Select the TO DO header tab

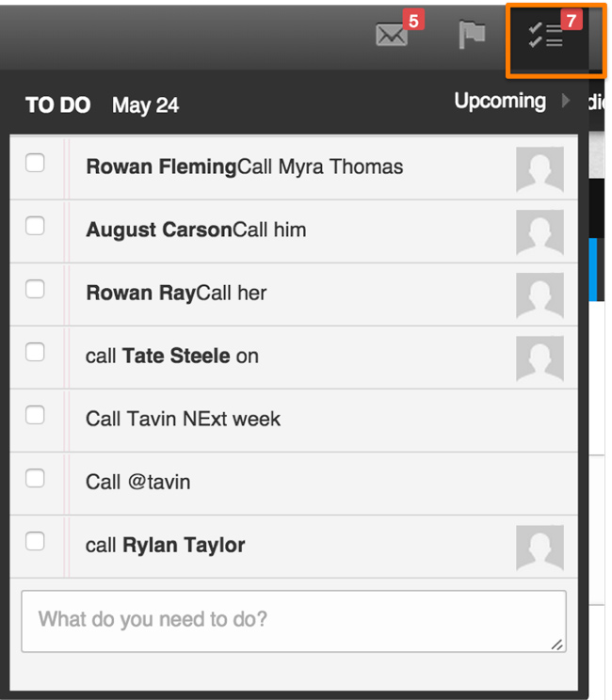tap(58, 105)
